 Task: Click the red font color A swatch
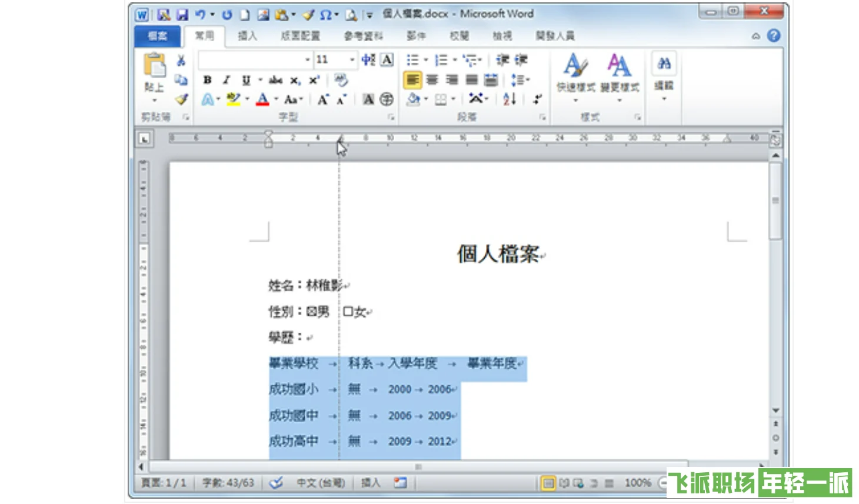coord(263,99)
